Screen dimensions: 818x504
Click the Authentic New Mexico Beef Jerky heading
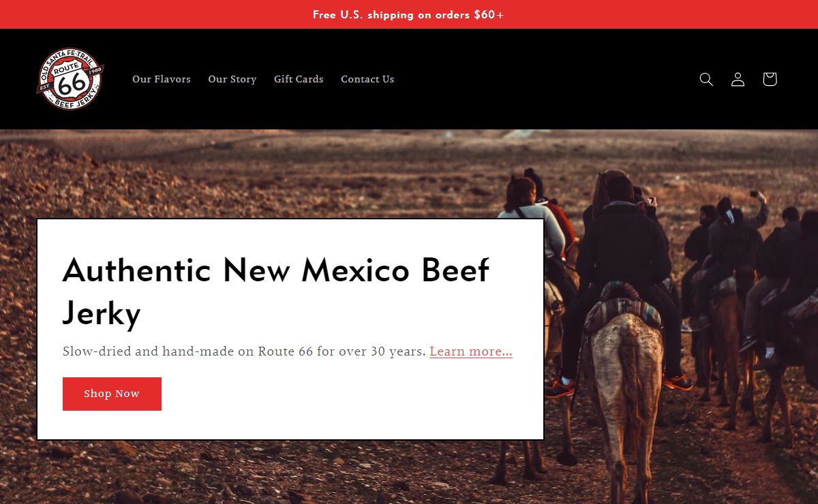point(275,292)
